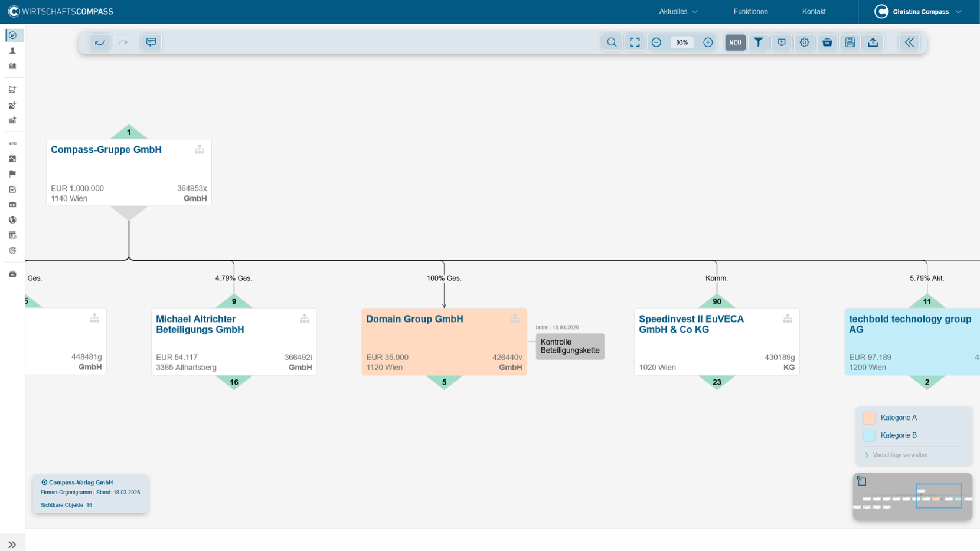Click the magnifier search icon
This screenshot has height=551, width=980.
coord(612,42)
